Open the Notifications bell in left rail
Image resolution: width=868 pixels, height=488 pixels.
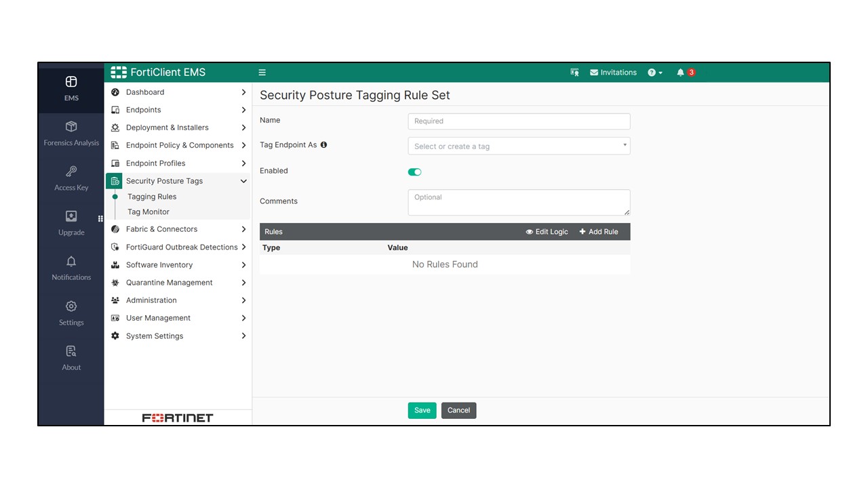tap(71, 262)
